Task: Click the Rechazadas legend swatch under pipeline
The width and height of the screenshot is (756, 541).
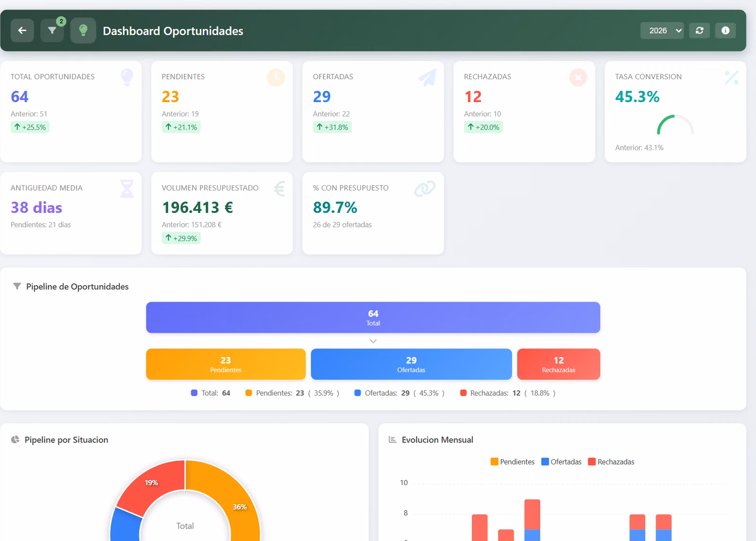Action: coord(464,393)
